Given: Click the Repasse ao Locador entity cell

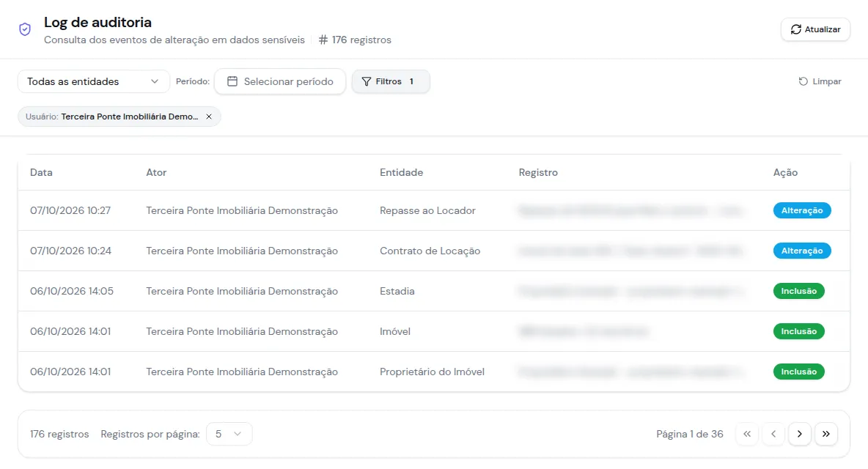Looking at the screenshot, I should [x=428, y=211].
